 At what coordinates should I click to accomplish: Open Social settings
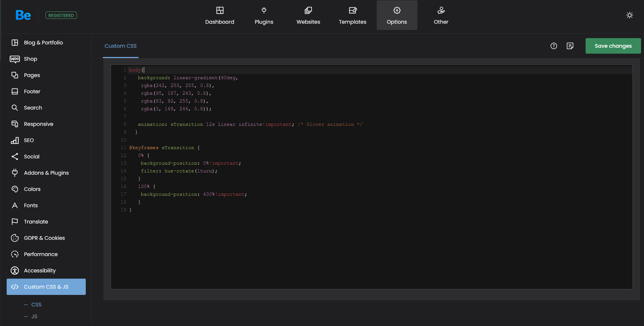click(x=46, y=157)
